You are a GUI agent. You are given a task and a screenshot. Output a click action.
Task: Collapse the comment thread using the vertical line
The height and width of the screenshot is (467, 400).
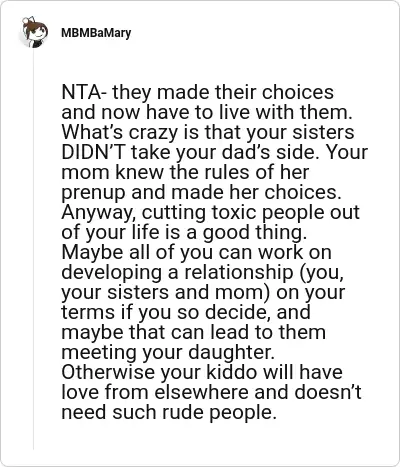33,248
